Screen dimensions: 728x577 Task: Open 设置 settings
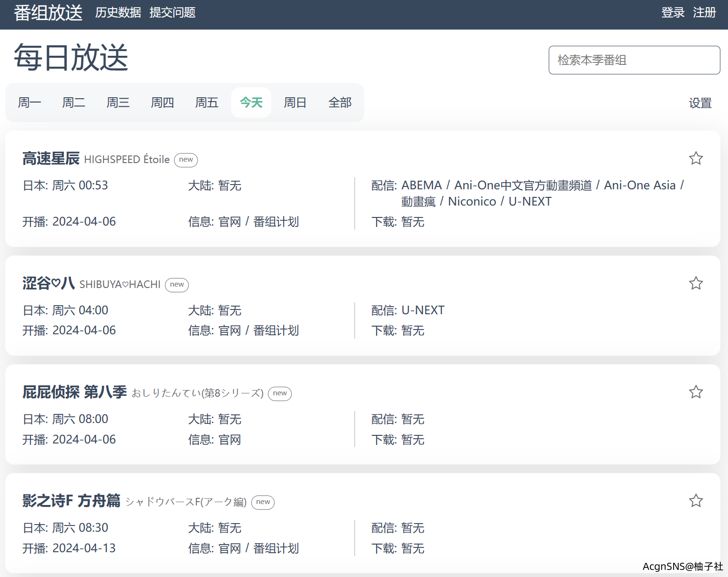point(700,103)
